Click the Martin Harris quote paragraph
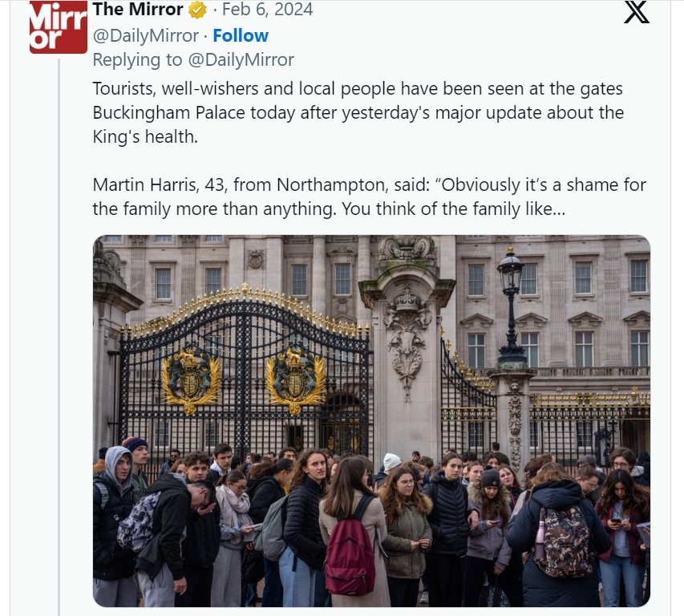This screenshot has width=684, height=616. point(369,197)
